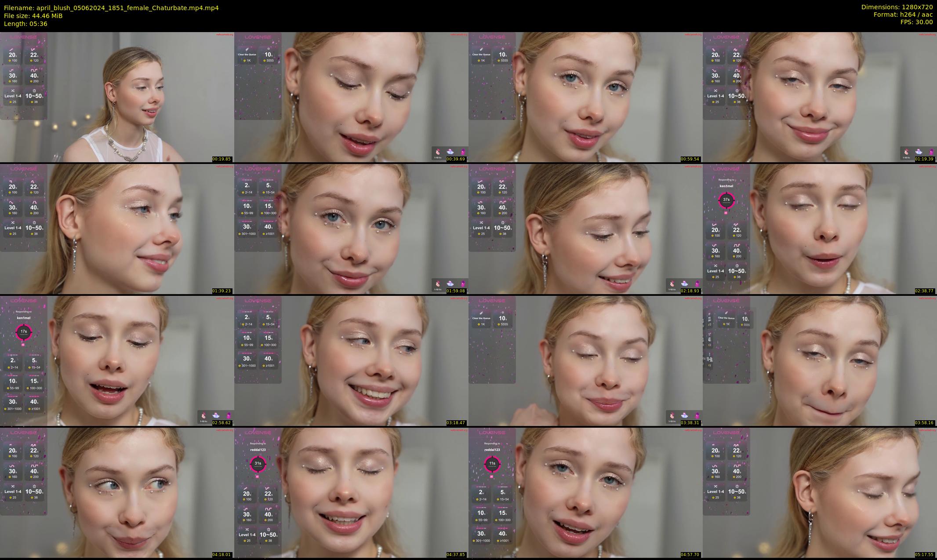
Task: Select the 03:38.31 thumbnail
Action: coord(585,361)
